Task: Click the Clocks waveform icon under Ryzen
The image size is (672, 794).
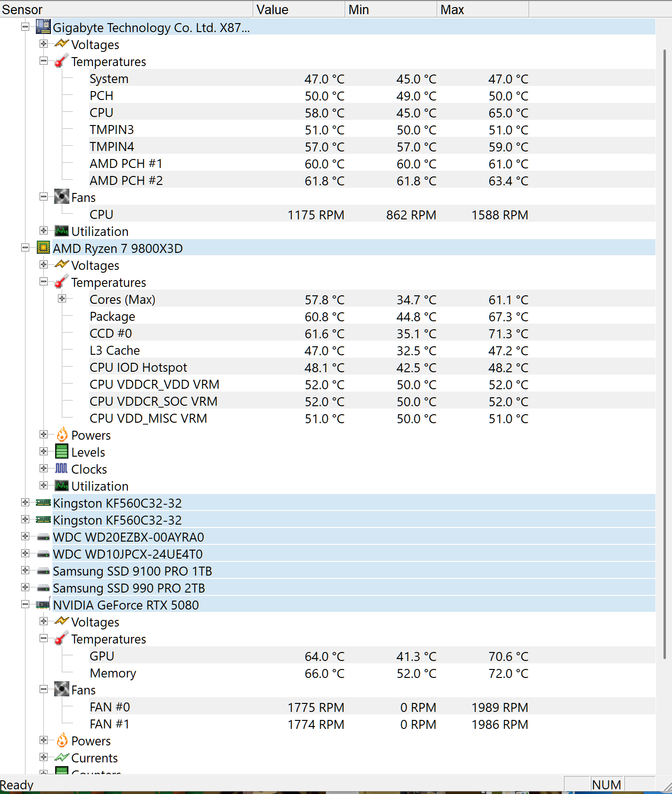Action: click(62, 468)
